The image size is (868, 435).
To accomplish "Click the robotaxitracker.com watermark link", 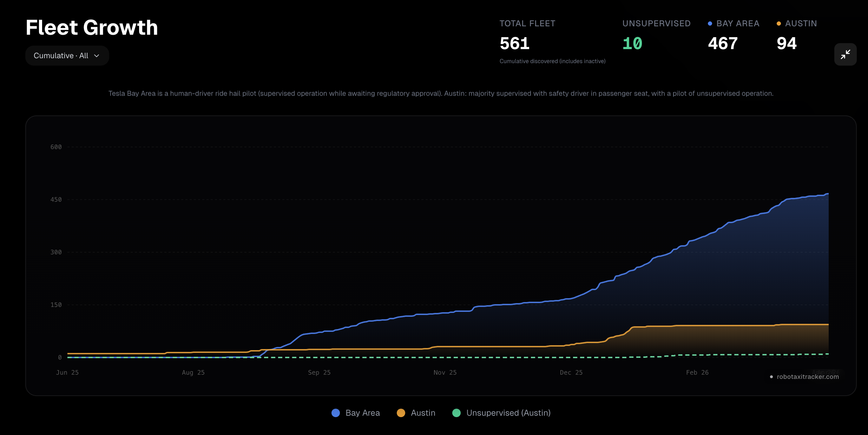I will click(x=807, y=377).
